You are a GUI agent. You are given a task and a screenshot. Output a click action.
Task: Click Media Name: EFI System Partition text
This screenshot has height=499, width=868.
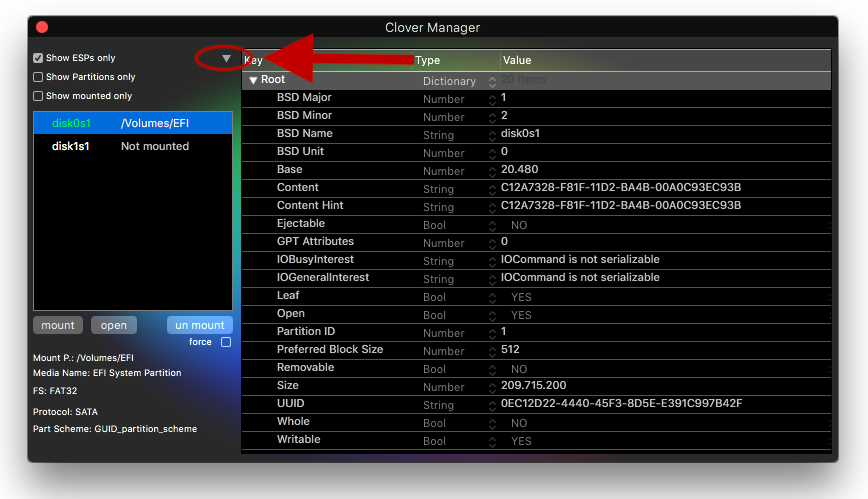(107, 373)
